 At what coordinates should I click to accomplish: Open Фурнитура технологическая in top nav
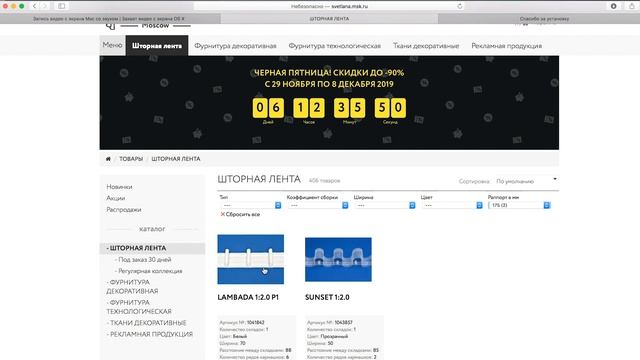(335, 46)
